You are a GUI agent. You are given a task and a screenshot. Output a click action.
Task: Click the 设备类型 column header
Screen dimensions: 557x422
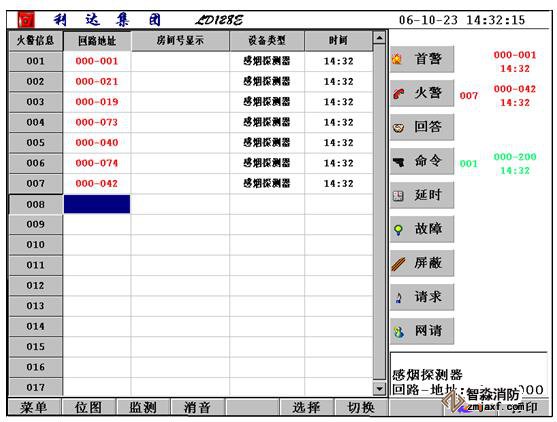tap(267, 40)
